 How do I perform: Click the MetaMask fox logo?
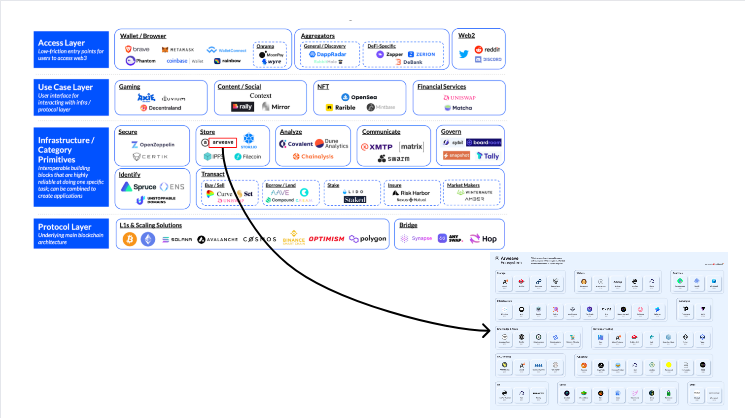pyautogui.click(x=178, y=49)
